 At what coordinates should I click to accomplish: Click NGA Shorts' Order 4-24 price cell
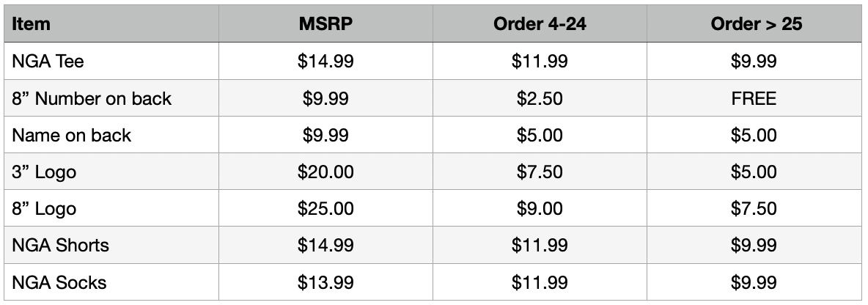pyautogui.click(x=539, y=246)
